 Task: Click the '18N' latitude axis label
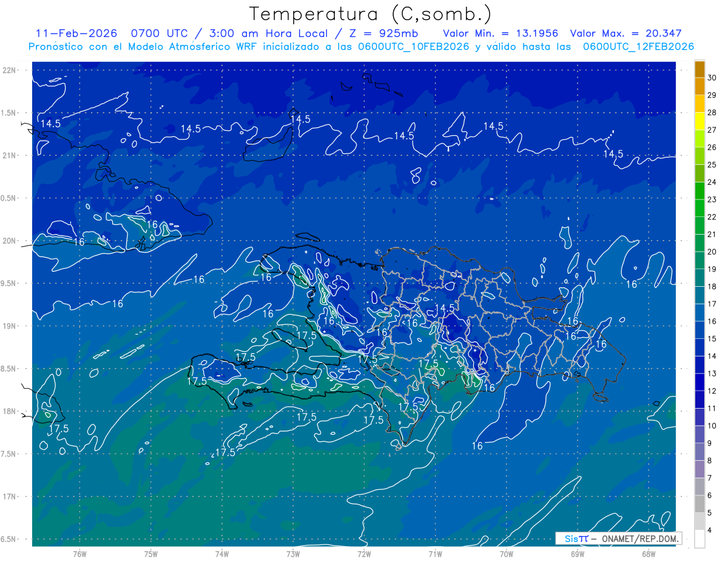tap(9, 412)
